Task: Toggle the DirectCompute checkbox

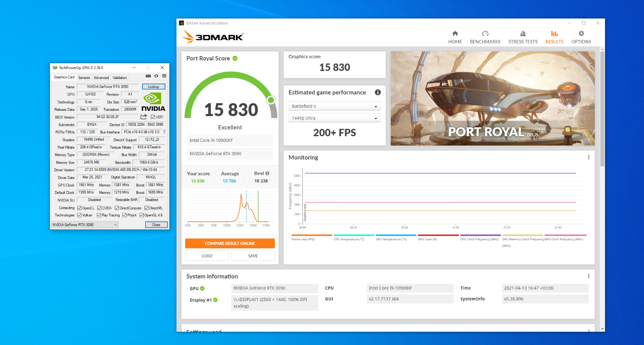Action: point(117,208)
